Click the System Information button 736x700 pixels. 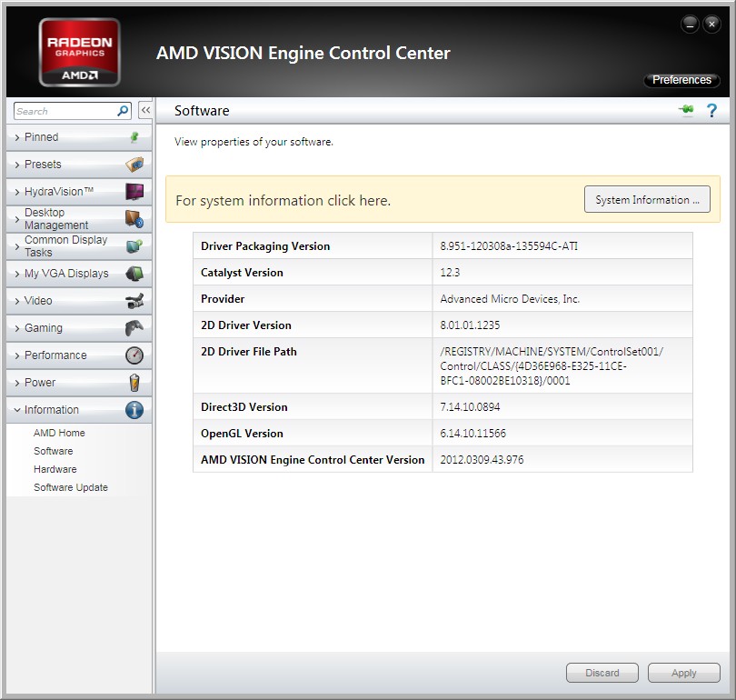tap(647, 199)
